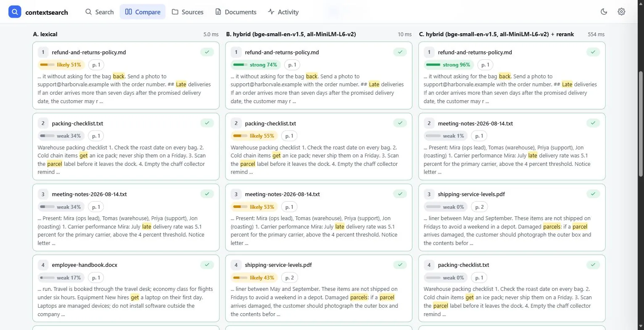Go to the Documents tab
The width and height of the screenshot is (644, 330).
[x=236, y=12]
